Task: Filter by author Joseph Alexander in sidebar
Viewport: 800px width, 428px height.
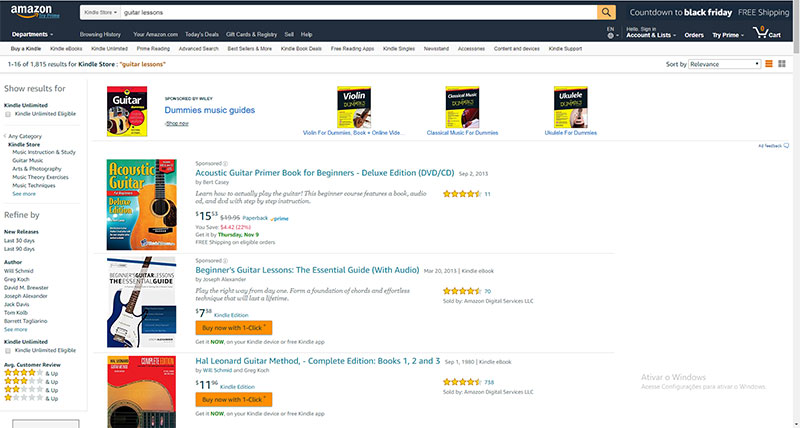Action: pyautogui.click(x=26, y=296)
